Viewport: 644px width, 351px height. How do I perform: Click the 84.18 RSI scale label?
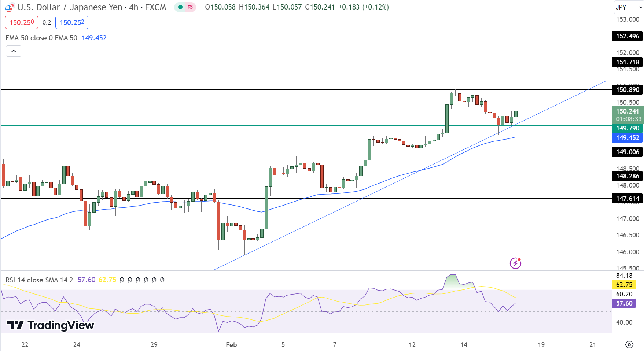coord(624,276)
